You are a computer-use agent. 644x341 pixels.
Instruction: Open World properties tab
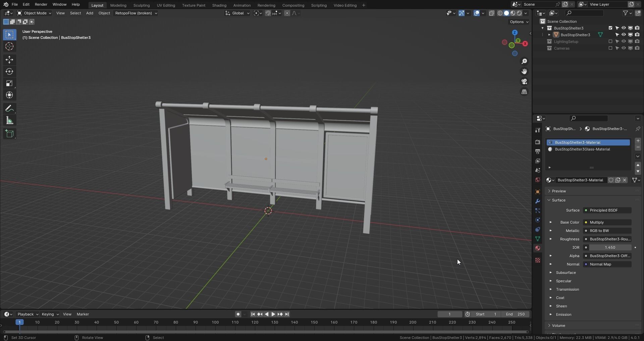tap(538, 180)
